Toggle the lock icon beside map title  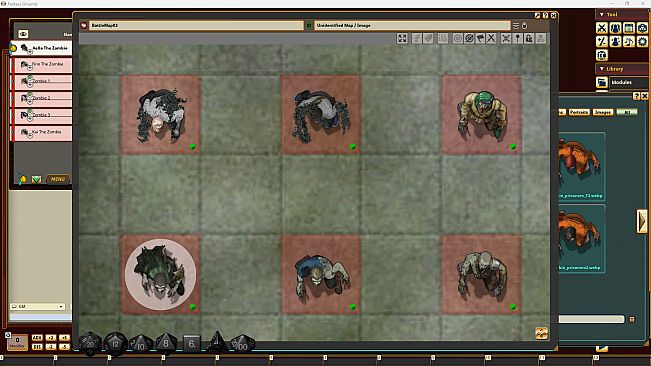click(x=525, y=26)
